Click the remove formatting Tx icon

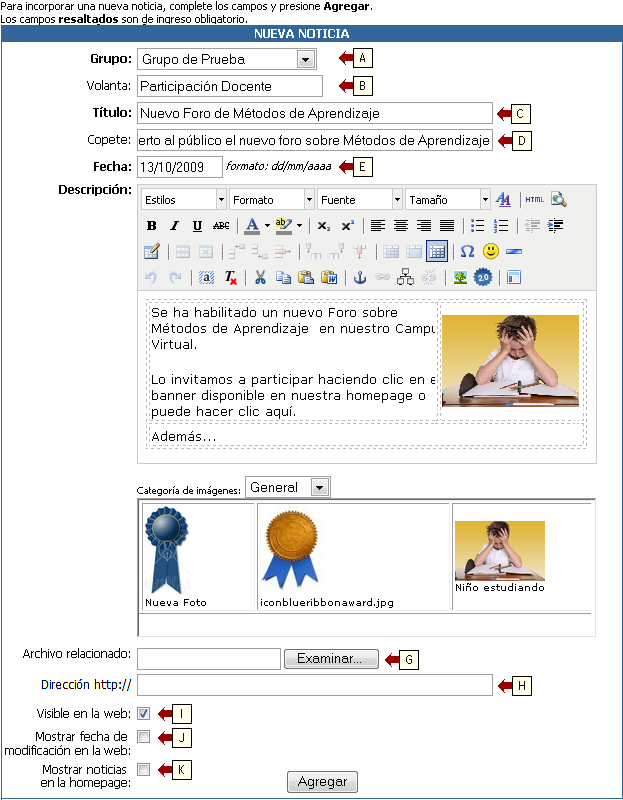(230, 278)
